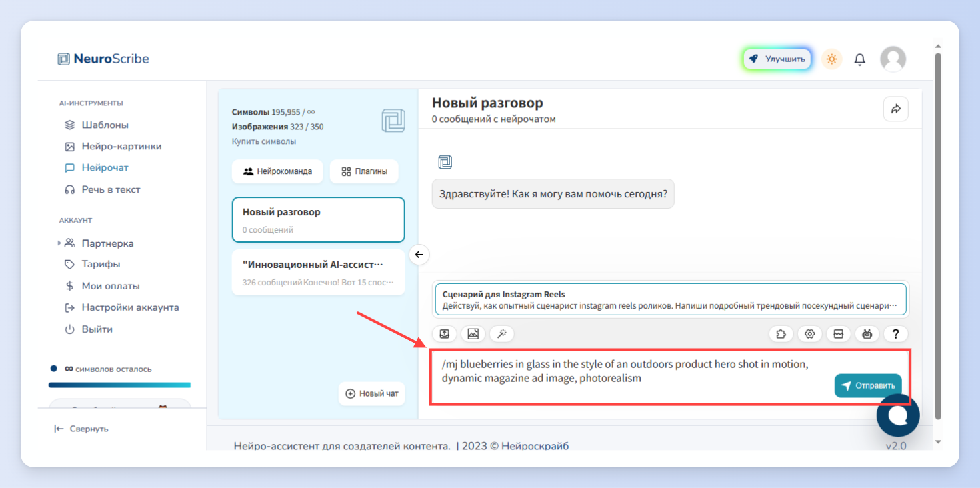Open the Инновационный AI-ассист chat
Screen dimensions: 980x488
pyautogui.click(x=318, y=272)
